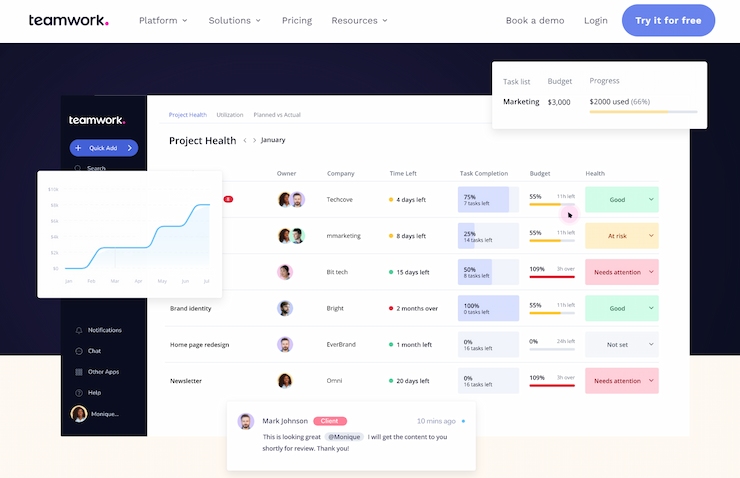Image resolution: width=740 pixels, height=478 pixels.
Task: Open the Pricing page
Action: [x=297, y=20]
